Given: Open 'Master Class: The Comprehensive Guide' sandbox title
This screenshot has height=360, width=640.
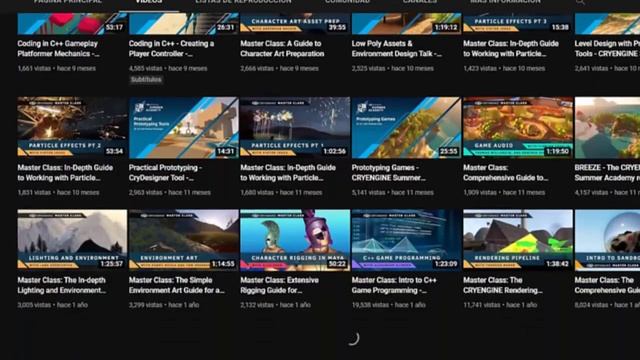Looking at the screenshot, I should [607, 285].
